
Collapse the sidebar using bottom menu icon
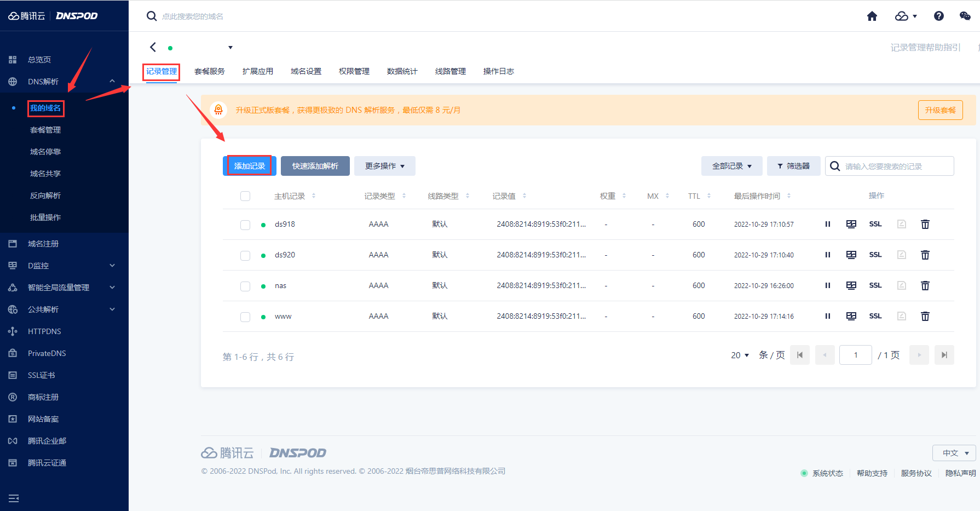14,498
